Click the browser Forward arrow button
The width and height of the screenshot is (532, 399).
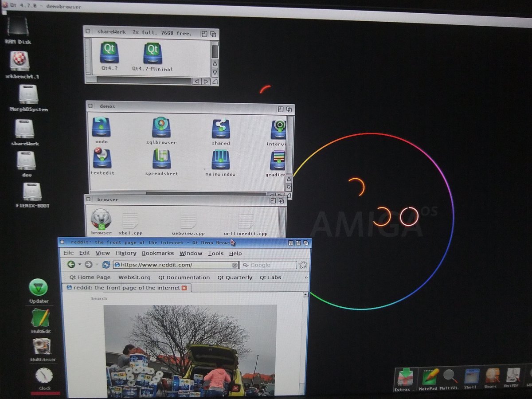89,265
